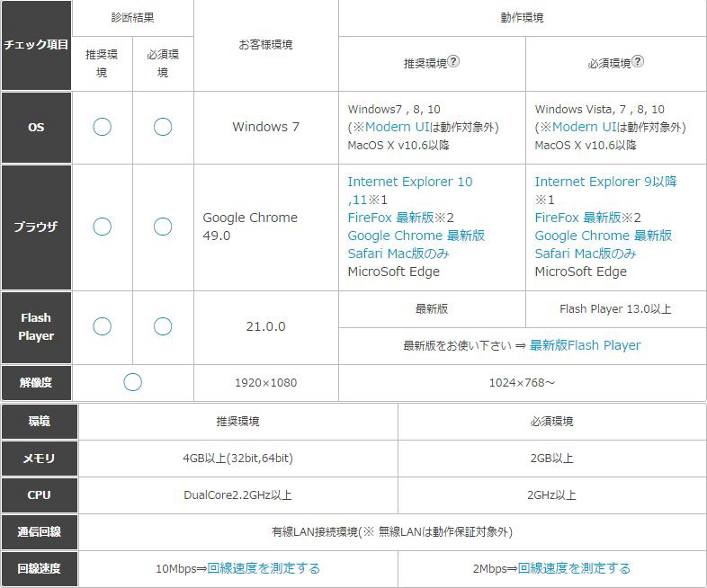Click the 解像度 row result circle icon
Viewport: 707px width, 588px height.
pyautogui.click(x=132, y=382)
